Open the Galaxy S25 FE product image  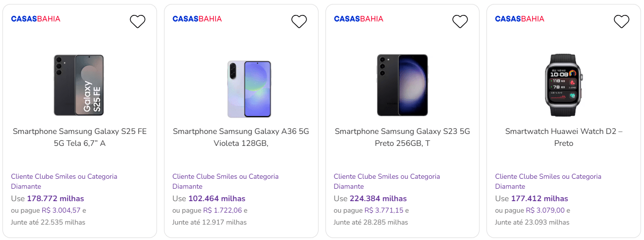[79, 85]
